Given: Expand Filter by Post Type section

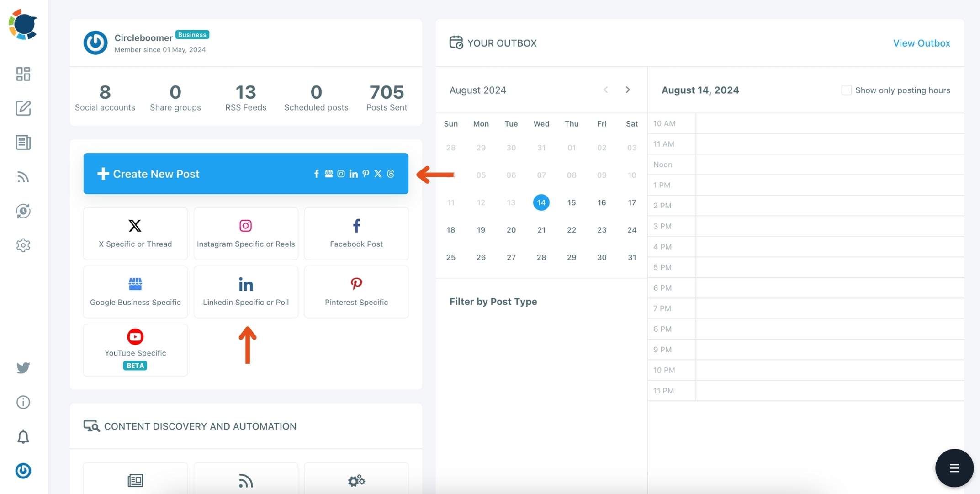Looking at the screenshot, I should (x=493, y=301).
